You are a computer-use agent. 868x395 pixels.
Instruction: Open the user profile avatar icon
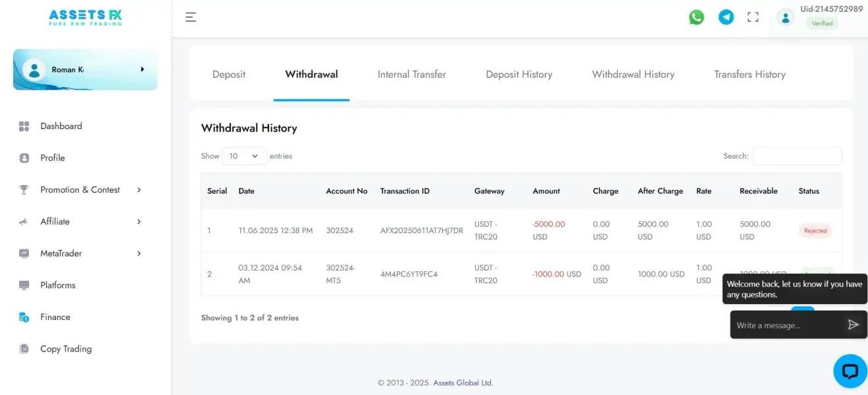[785, 18]
